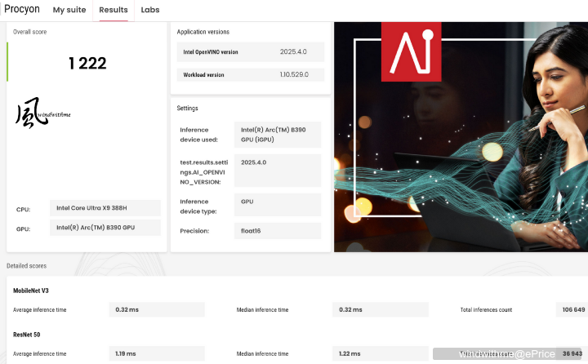Viewport: 588px width, 364px height.
Task: Click the AI benchmark hero image
Action: [x=461, y=137]
